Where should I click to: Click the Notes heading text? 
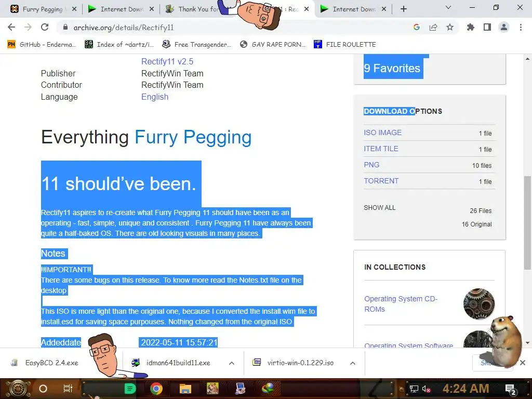[x=53, y=254]
